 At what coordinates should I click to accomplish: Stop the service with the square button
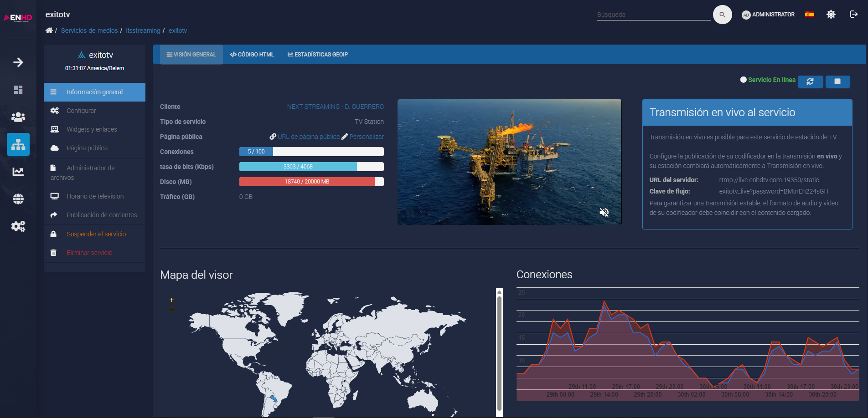[837, 82]
